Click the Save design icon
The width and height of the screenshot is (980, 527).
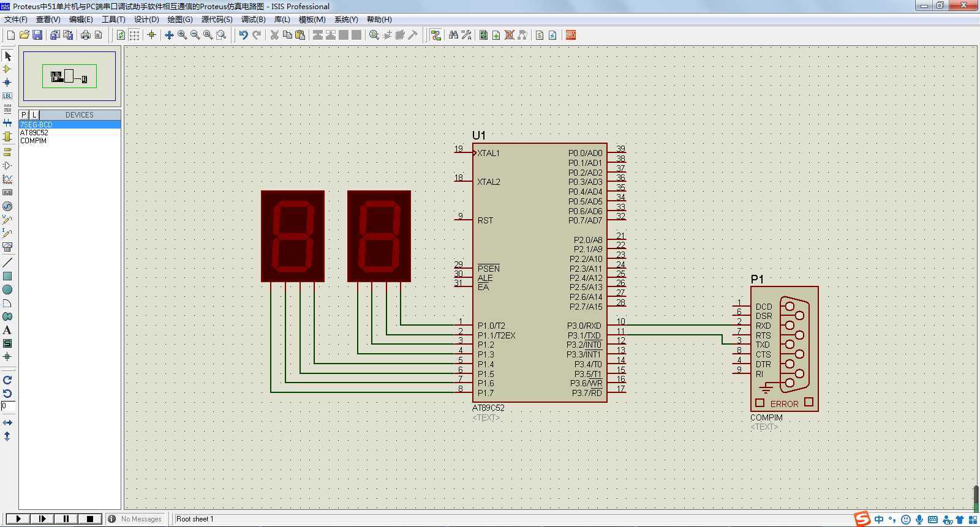click(37, 35)
